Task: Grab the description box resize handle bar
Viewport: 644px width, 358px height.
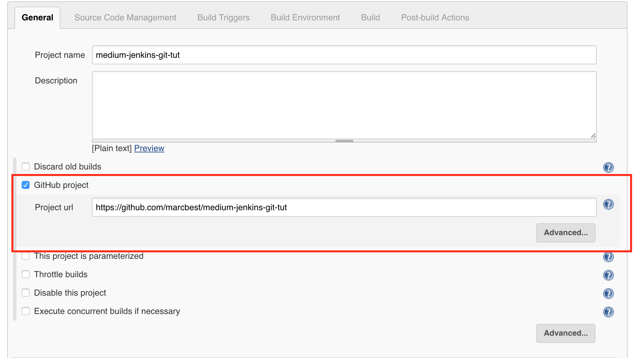Action: (x=344, y=141)
